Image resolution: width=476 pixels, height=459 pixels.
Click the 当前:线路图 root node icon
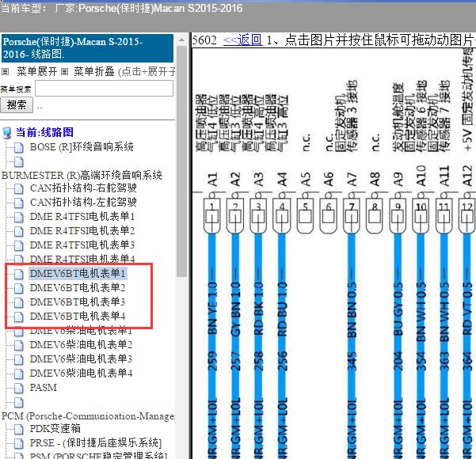pyautogui.click(x=7, y=133)
